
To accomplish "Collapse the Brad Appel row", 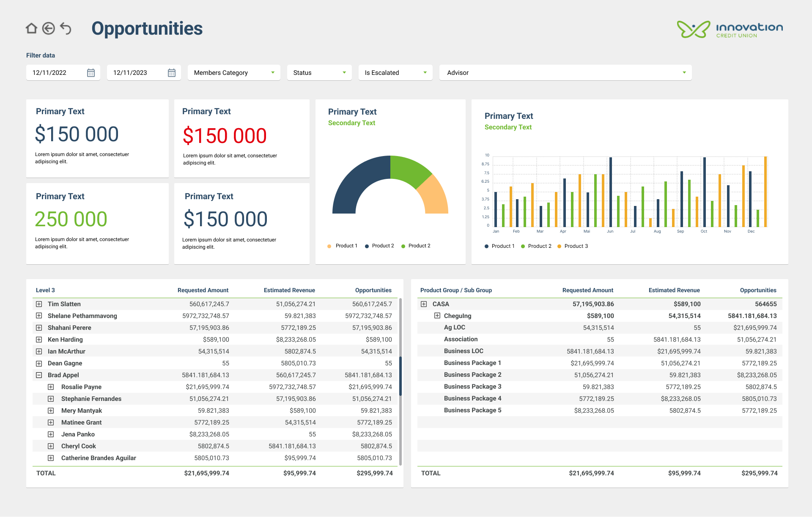I will pyautogui.click(x=39, y=375).
